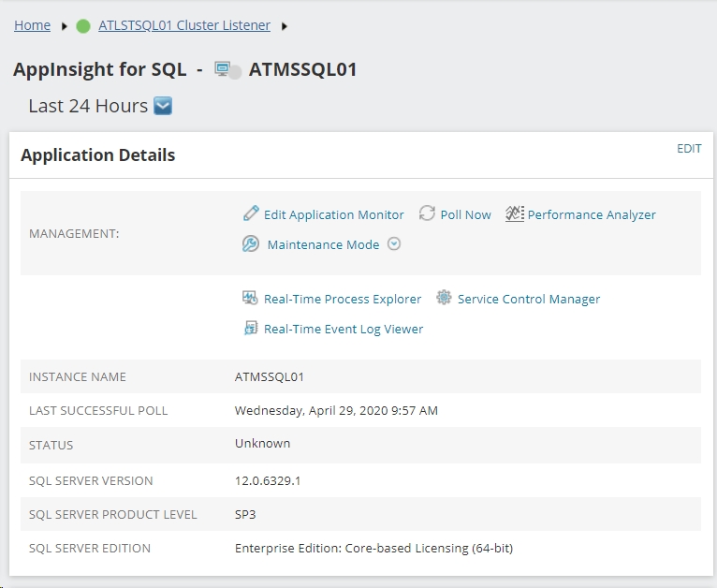Open the Service Control Manager link
717x588 pixels.
[529, 299]
